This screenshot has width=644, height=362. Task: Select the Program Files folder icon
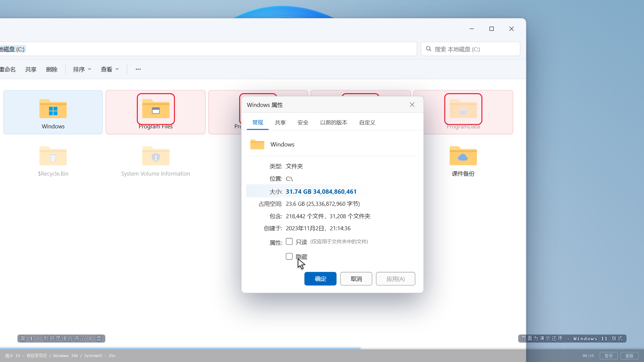156,109
